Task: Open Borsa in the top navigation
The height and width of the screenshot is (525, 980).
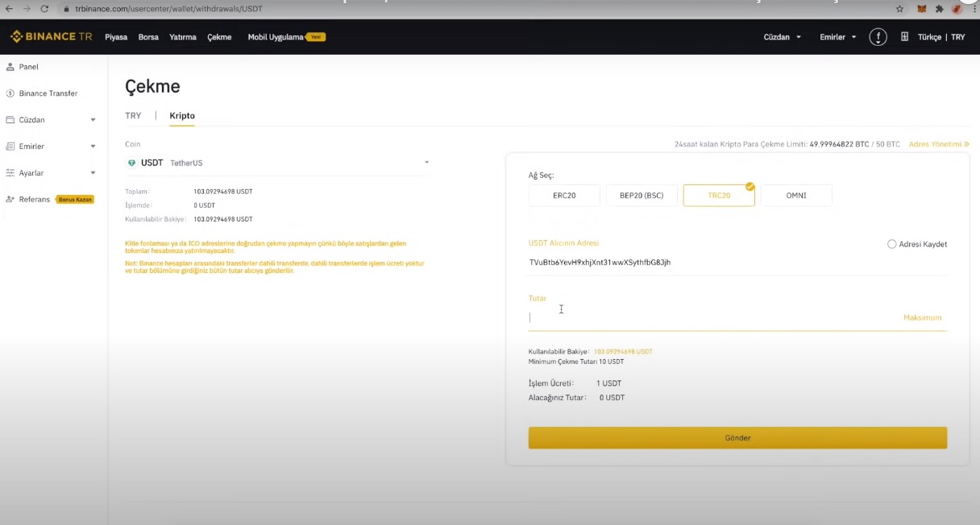Action: click(148, 37)
